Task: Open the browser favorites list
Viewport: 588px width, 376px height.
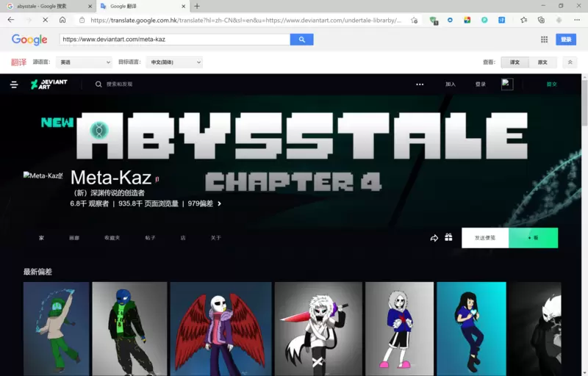Action: click(523, 21)
